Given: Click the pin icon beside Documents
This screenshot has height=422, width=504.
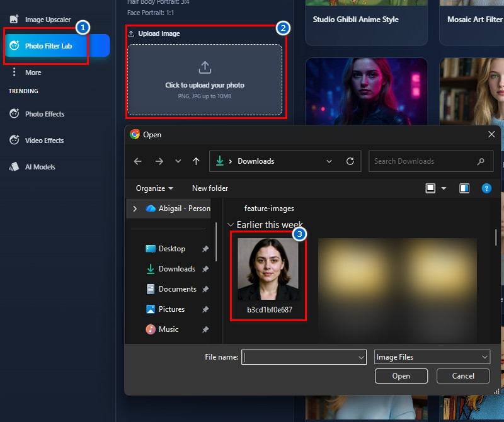Looking at the screenshot, I should pos(205,289).
